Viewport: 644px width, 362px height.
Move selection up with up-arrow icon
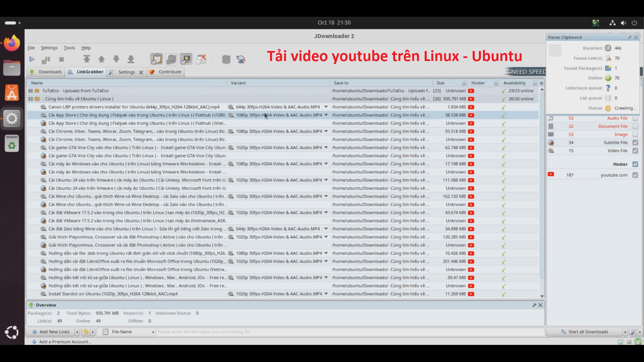pos(101,59)
